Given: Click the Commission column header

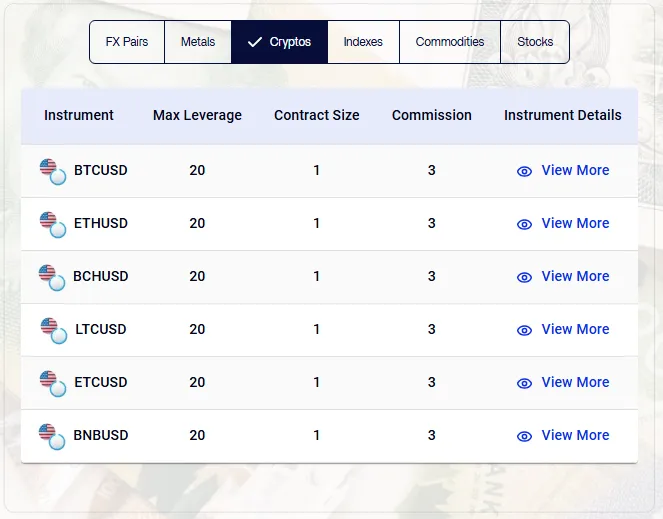Looking at the screenshot, I should coord(431,115).
